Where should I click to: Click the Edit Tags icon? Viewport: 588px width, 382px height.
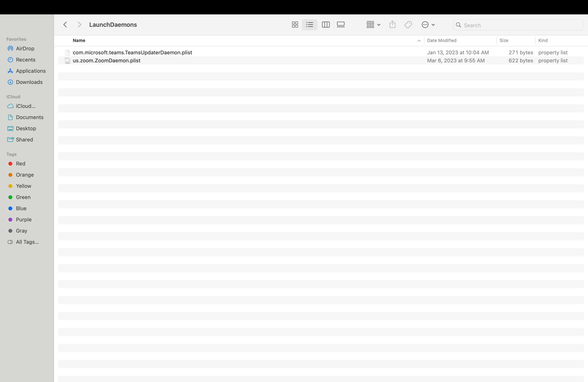[x=408, y=25]
